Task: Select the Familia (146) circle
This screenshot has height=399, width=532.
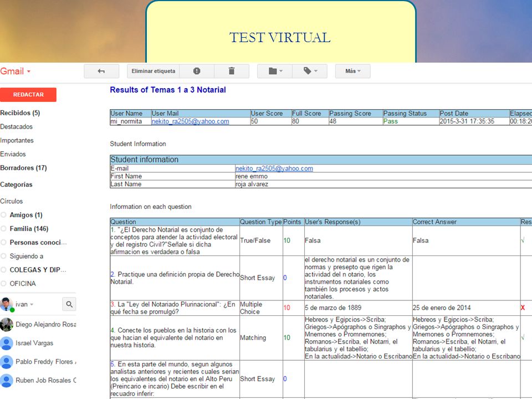Action: pyautogui.click(x=29, y=229)
